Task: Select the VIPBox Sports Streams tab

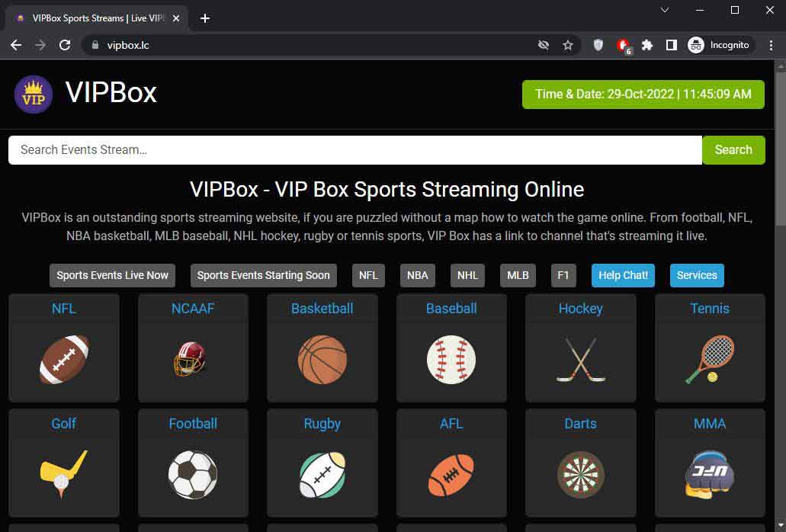Action: pos(96,18)
